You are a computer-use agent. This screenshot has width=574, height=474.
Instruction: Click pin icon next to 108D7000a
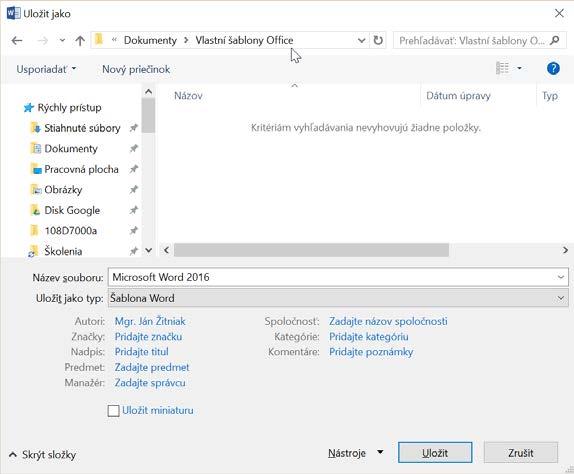pos(134,230)
